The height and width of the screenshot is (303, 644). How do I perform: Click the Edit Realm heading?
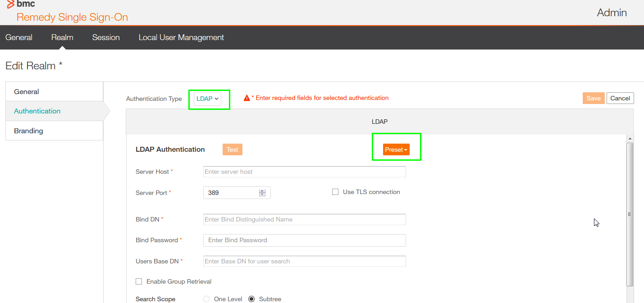coord(34,66)
